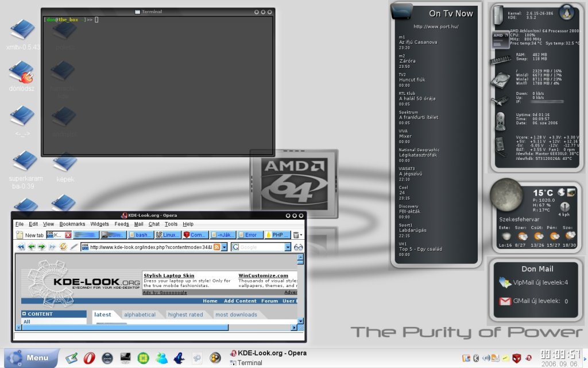Click the Add Content link
The height and width of the screenshot is (368, 588).
[x=240, y=301]
